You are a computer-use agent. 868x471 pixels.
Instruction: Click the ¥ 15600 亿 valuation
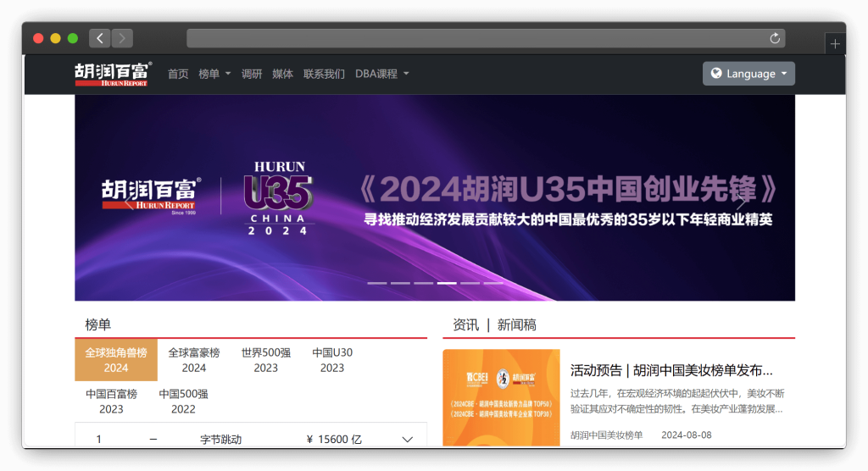pos(334,440)
